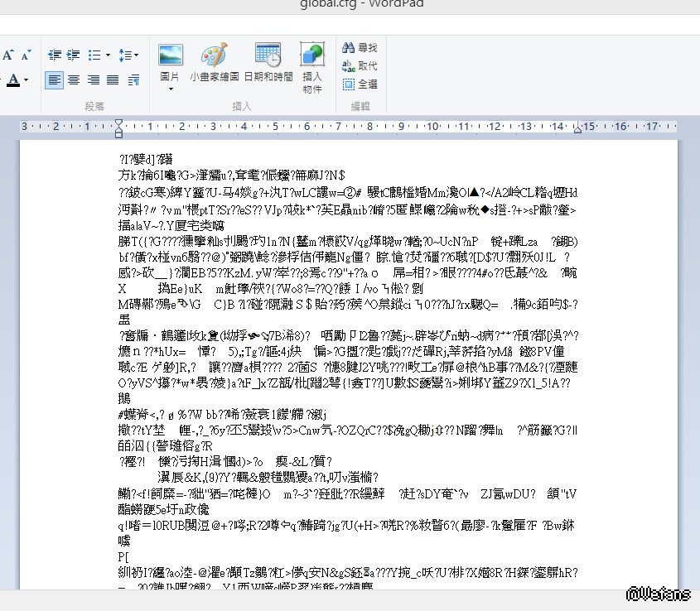Viewport: 700px width, 611px height.
Task: Open Find (尋找)
Action: click(360, 47)
